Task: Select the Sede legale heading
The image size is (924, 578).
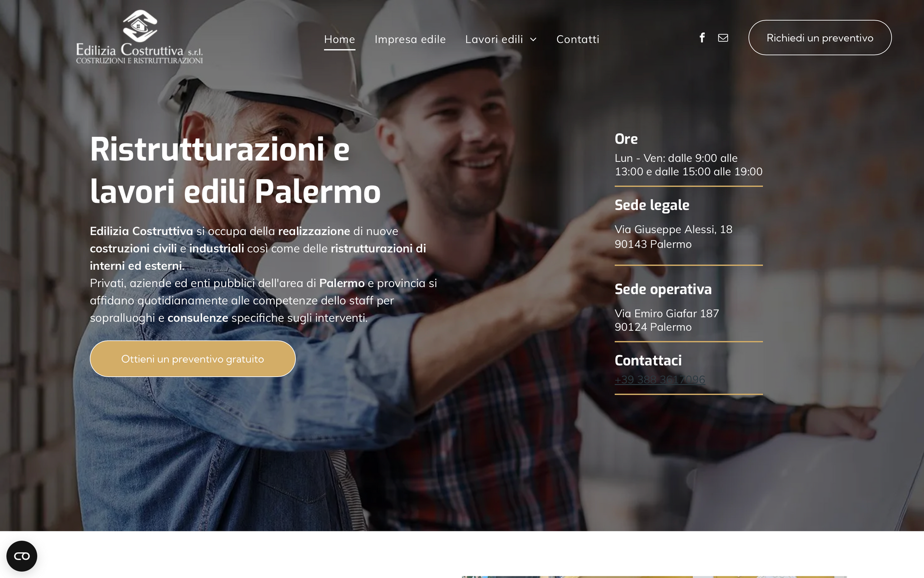Action: point(652,205)
